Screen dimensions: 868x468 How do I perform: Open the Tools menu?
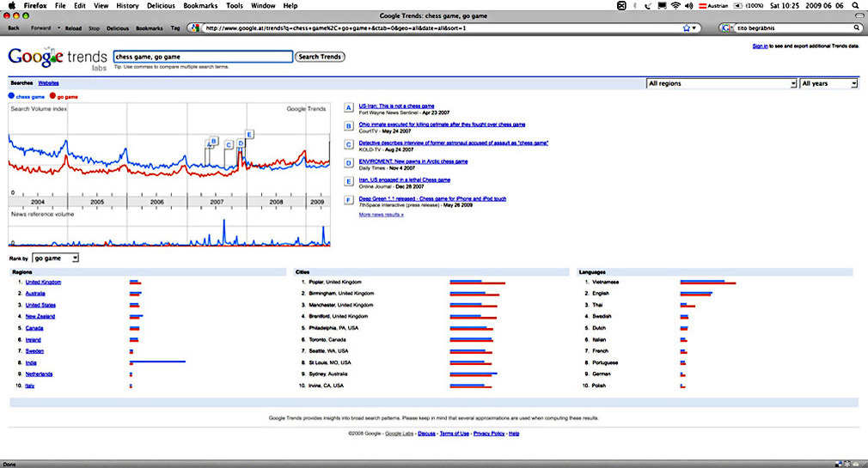coord(235,5)
